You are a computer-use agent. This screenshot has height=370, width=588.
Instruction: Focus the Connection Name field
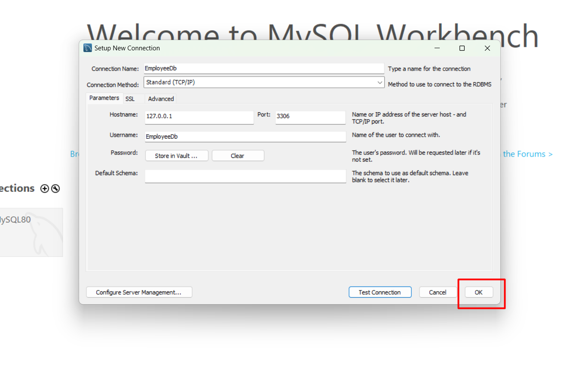tap(263, 68)
